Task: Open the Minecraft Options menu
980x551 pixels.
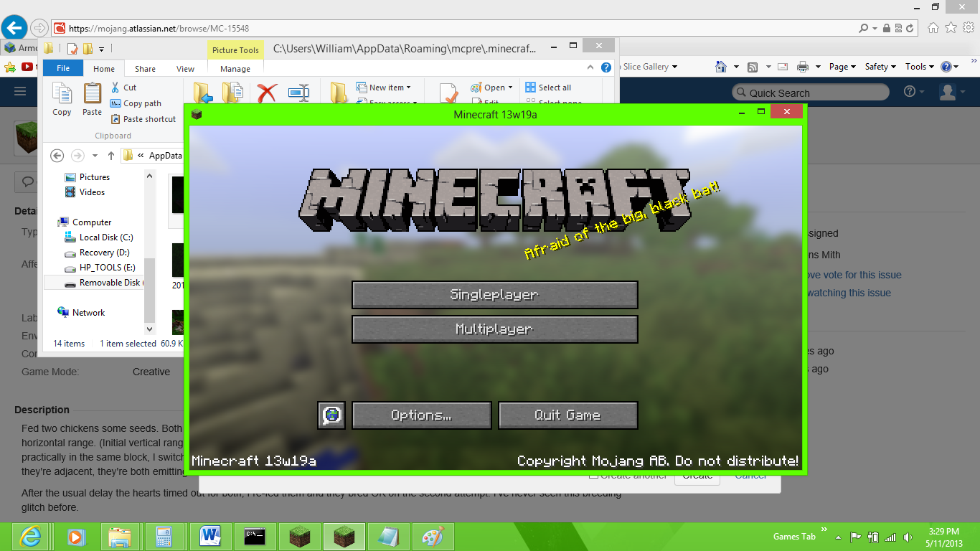Action: [421, 415]
